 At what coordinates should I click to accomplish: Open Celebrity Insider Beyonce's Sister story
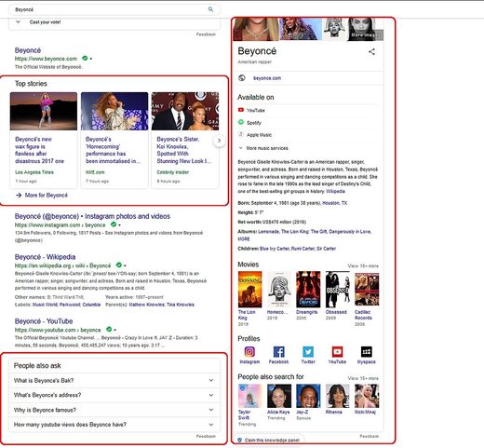(185, 141)
